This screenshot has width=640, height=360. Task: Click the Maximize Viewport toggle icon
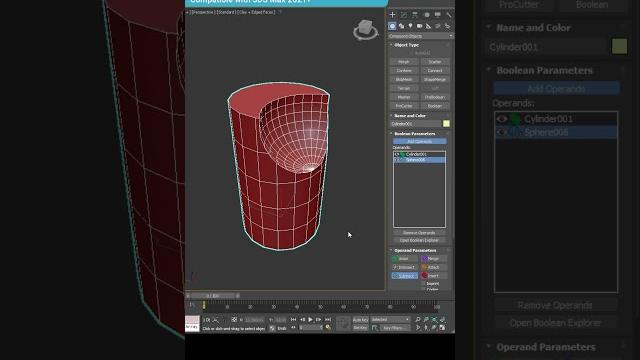click(x=442, y=327)
